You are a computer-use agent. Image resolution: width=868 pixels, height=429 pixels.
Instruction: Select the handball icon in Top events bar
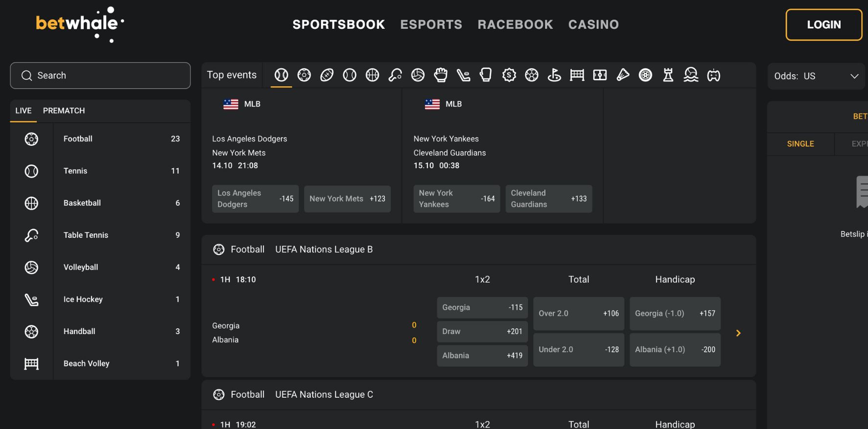[532, 75]
